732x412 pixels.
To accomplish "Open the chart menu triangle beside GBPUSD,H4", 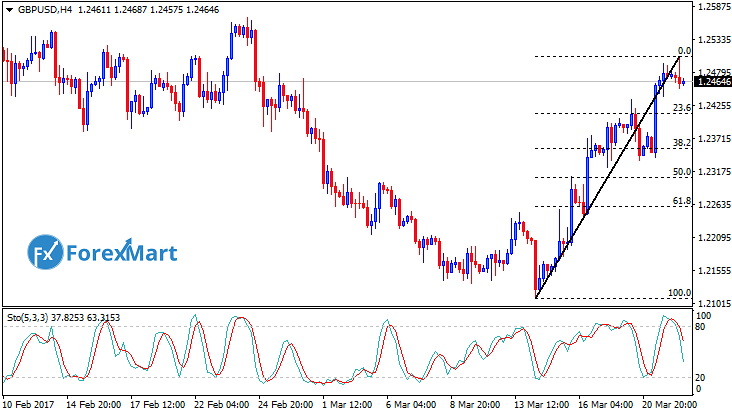I will tap(9, 9).
